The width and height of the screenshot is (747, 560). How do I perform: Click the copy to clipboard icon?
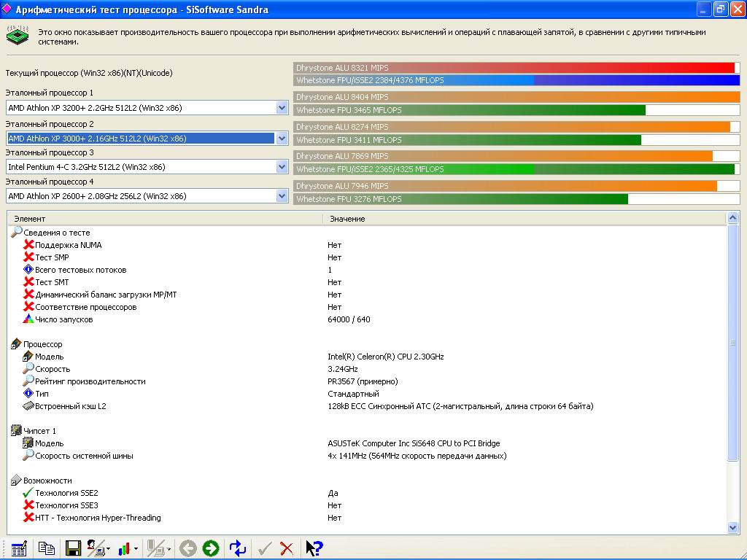46,548
